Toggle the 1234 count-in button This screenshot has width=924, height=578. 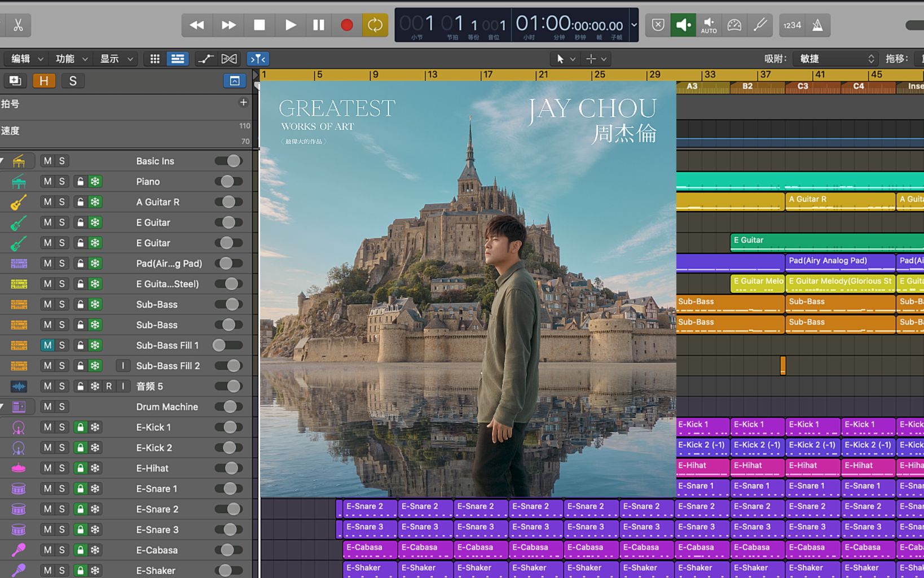(x=792, y=25)
